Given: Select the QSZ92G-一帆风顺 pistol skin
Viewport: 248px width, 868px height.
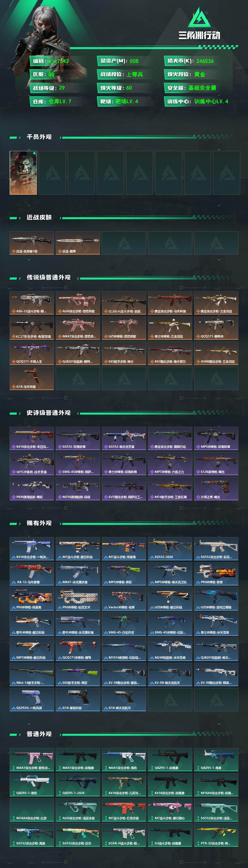Looking at the screenshot, I should [x=32, y=699].
